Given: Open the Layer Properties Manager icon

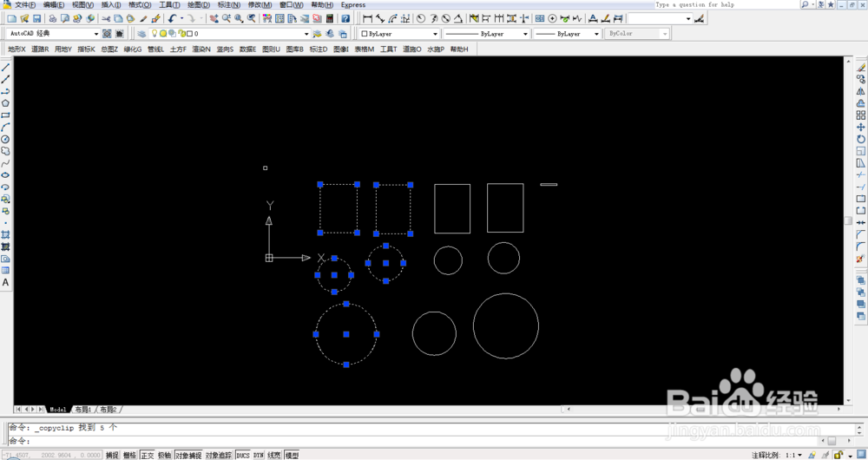Looking at the screenshot, I should click(141, 34).
